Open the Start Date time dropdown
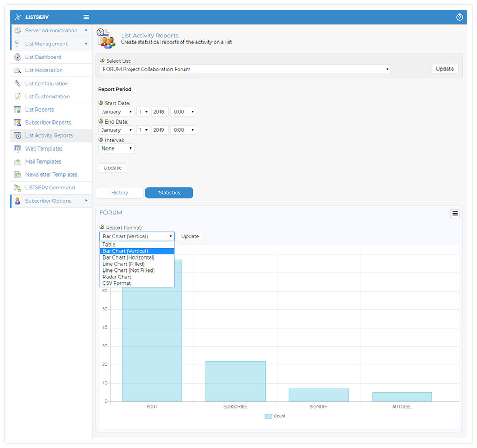The image size is (477, 448). [x=183, y=112]
